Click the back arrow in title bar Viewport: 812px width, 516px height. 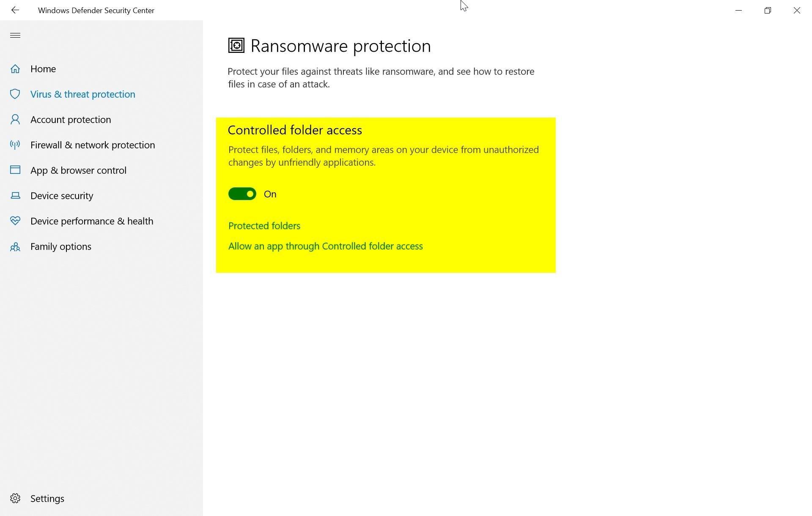click(15, 10)
